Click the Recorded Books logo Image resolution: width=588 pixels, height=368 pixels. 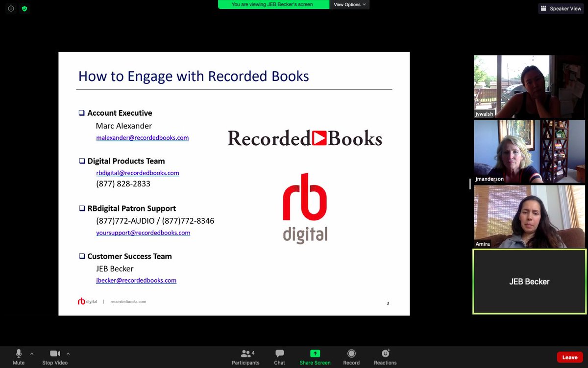[305, 138]
